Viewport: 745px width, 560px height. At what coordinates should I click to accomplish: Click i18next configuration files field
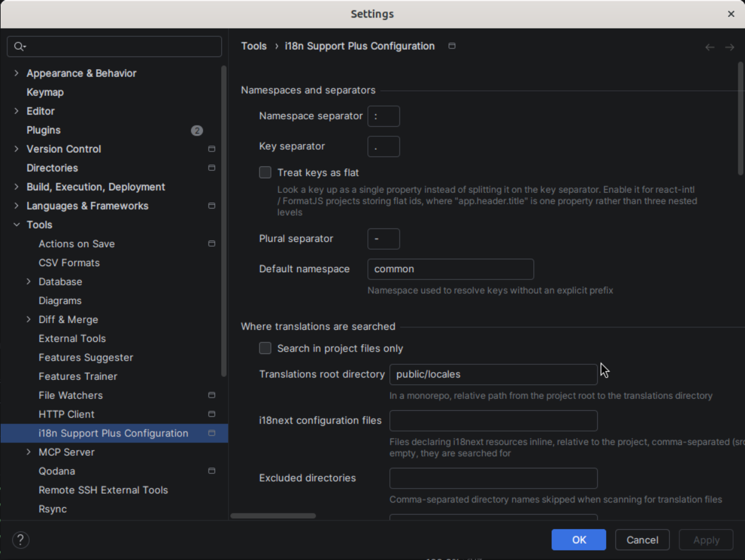493,421
